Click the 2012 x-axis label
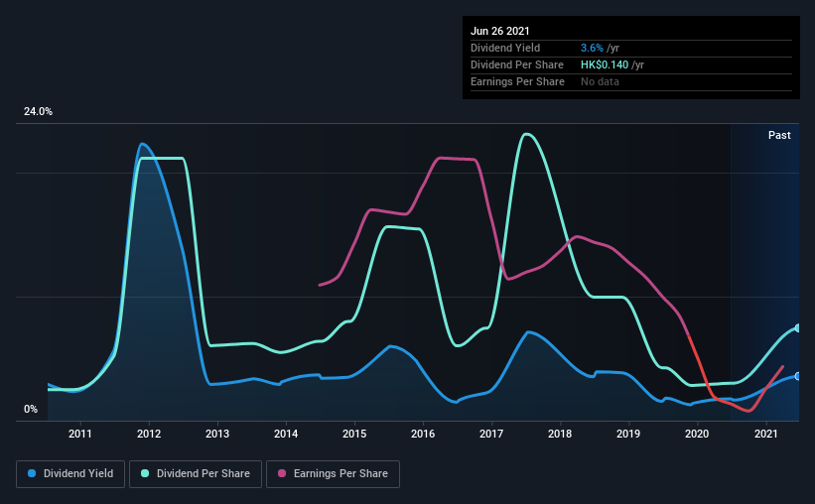This screenshot has height=504, width=815. (149, 434)
